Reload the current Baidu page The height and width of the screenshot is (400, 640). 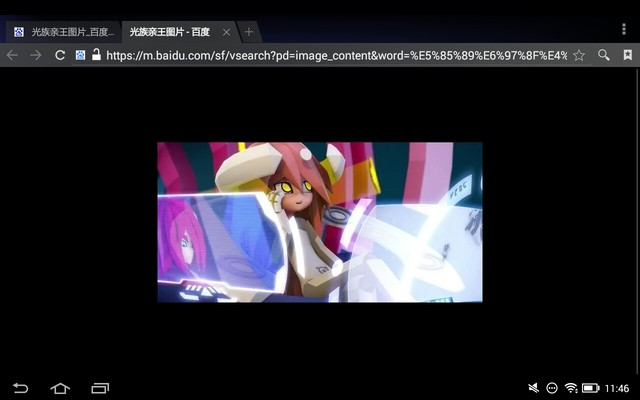click(60, 55)
